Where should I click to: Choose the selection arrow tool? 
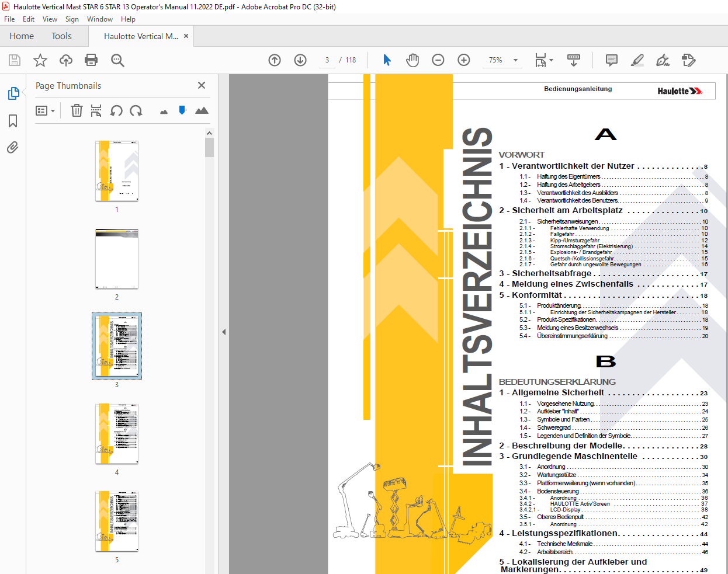tap(387, 60)
